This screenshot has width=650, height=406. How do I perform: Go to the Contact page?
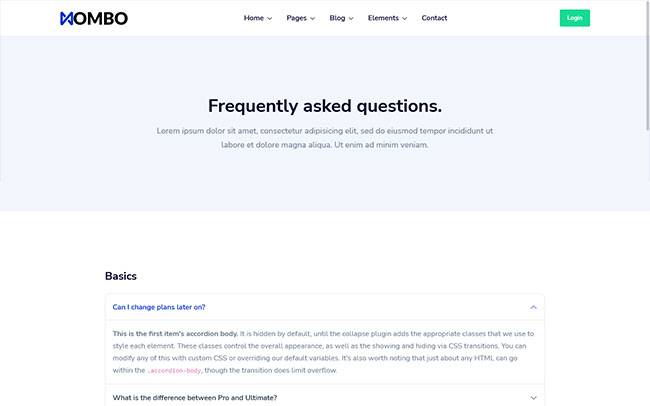(x=434, y=18)
